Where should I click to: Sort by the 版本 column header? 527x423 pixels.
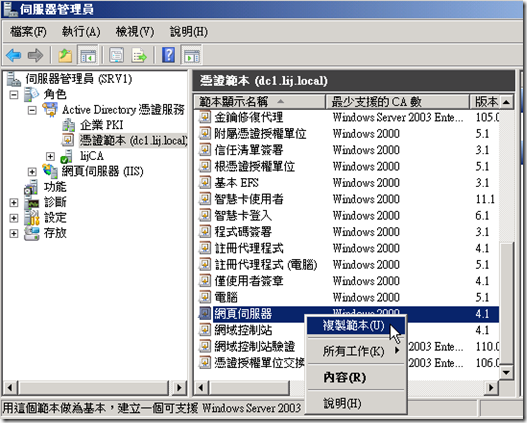(485, 101)
